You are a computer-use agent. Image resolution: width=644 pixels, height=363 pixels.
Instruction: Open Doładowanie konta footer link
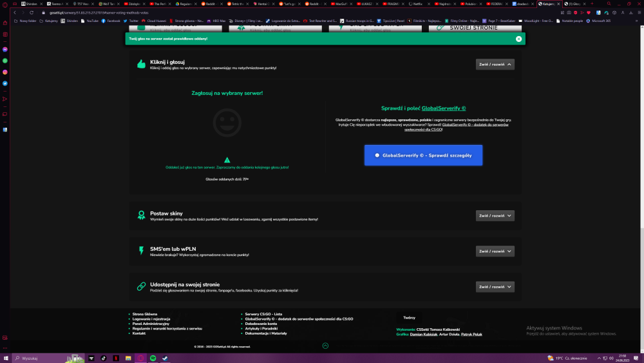261,324
